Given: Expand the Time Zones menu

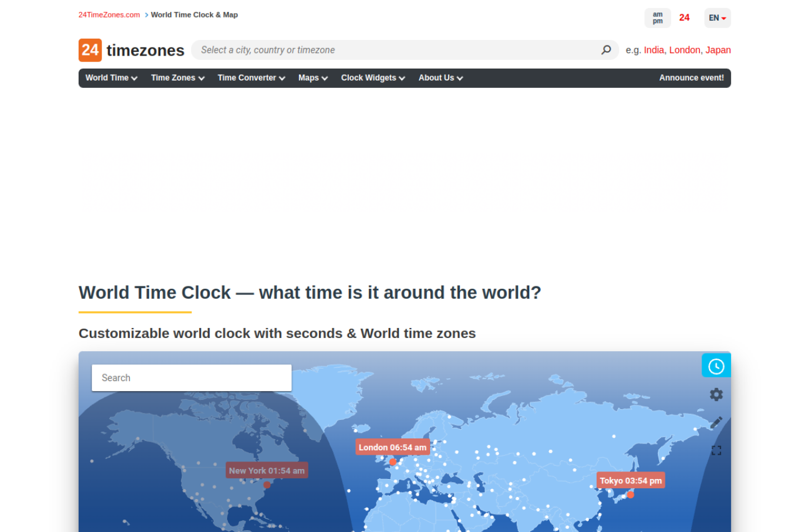Looking at the screenshot, I should [x=177, y=78].
